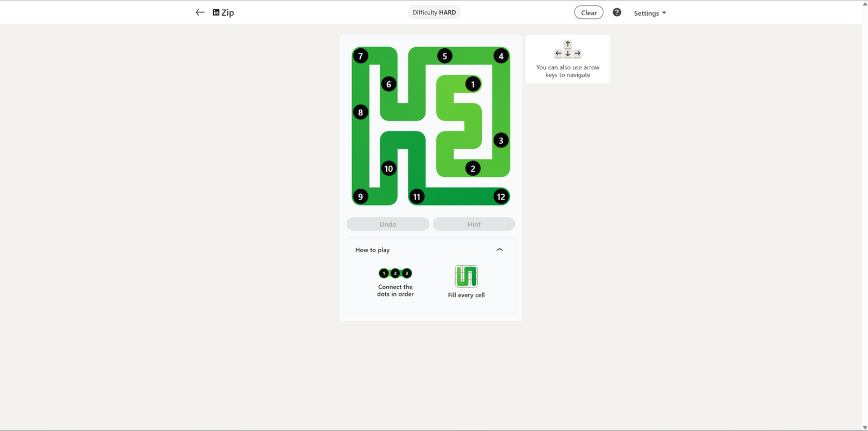Click the Hint button
The image size is (868, 431).
pyautogui.click(x=474, y=224)
